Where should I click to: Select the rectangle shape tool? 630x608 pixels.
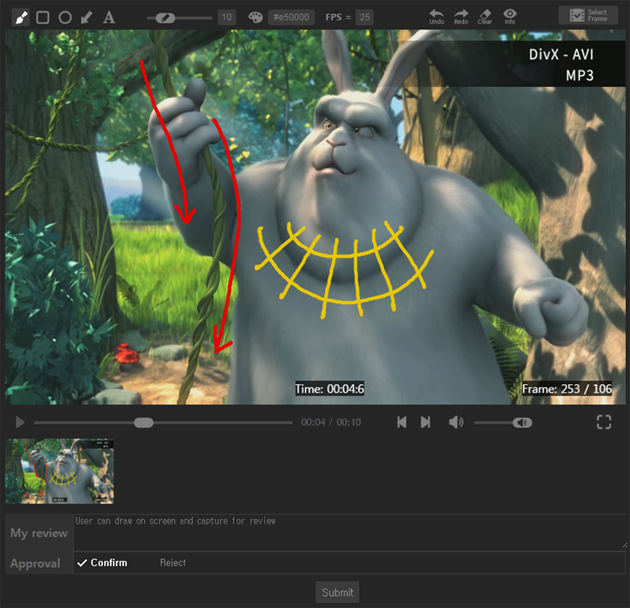(43, 17)
